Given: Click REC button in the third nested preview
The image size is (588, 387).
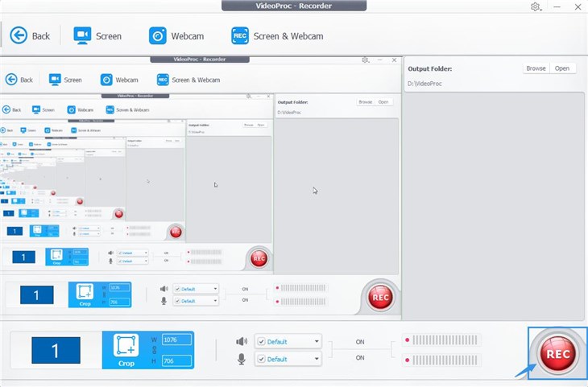Looking at the screenshot, I should (176, 232).
